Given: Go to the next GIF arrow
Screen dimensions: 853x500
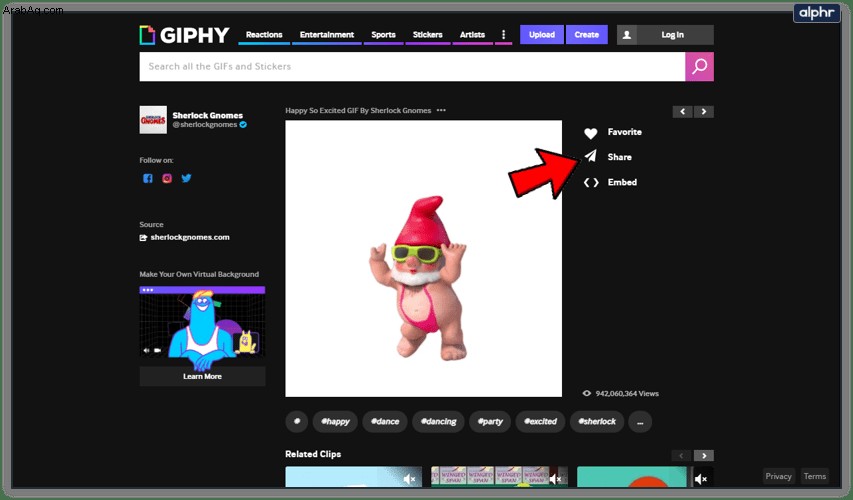Looking at the screenshot, I should pos(704,112).
